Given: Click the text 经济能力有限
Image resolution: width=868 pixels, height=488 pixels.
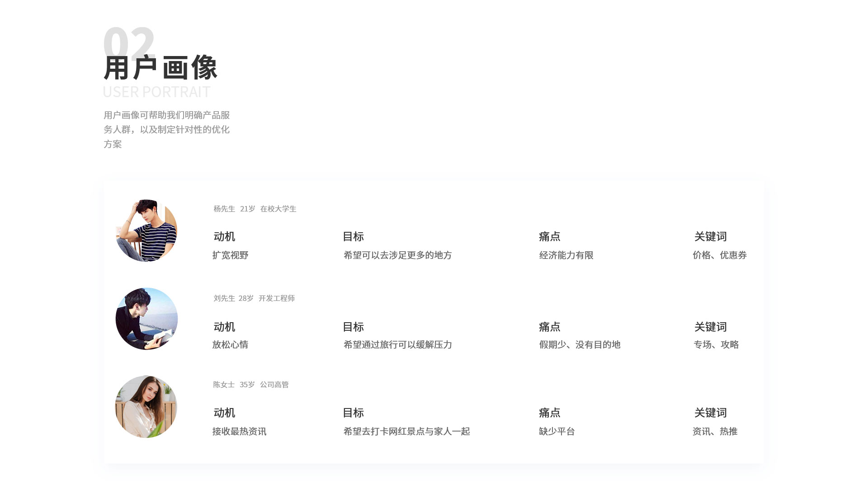Looking at the screenshot, I should [x=566, y=255].
